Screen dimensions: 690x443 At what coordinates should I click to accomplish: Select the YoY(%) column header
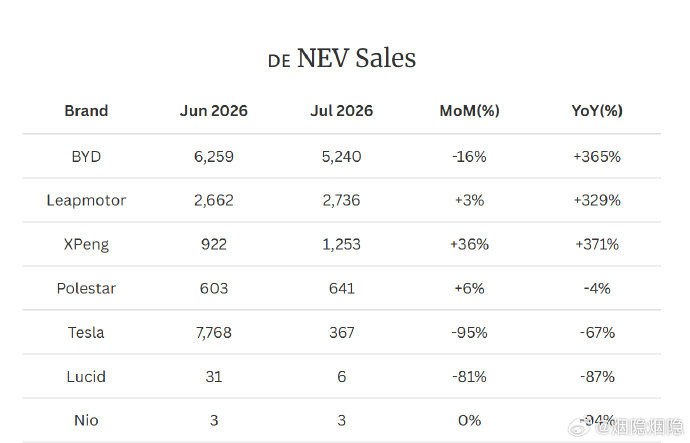[x=597, y=111]
